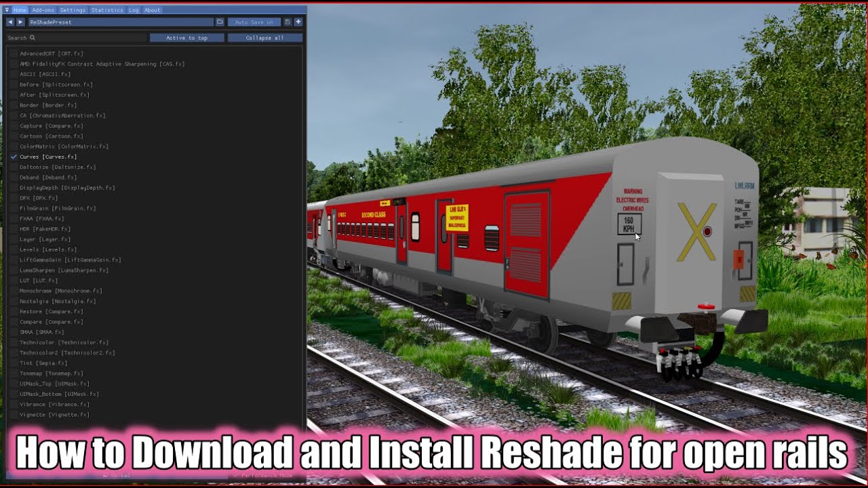Select the Levels [Levels.fx] entry

click(48, 249)
